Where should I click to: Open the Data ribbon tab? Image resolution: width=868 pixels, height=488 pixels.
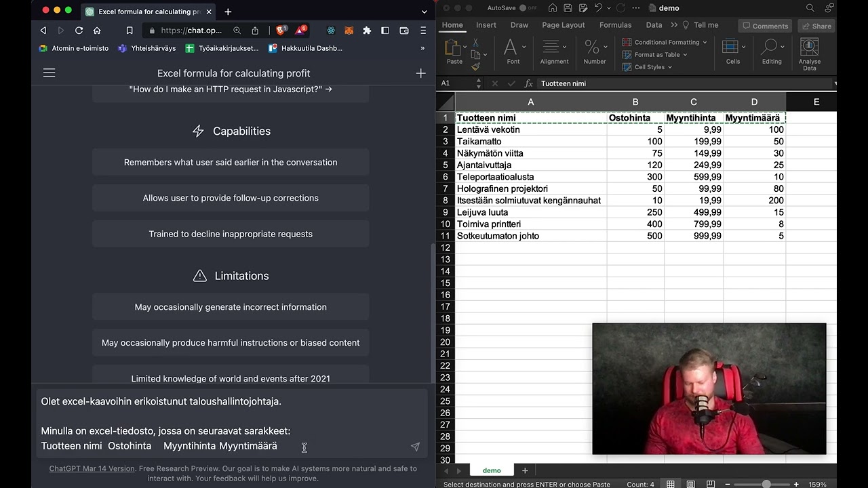coord(654,25)
